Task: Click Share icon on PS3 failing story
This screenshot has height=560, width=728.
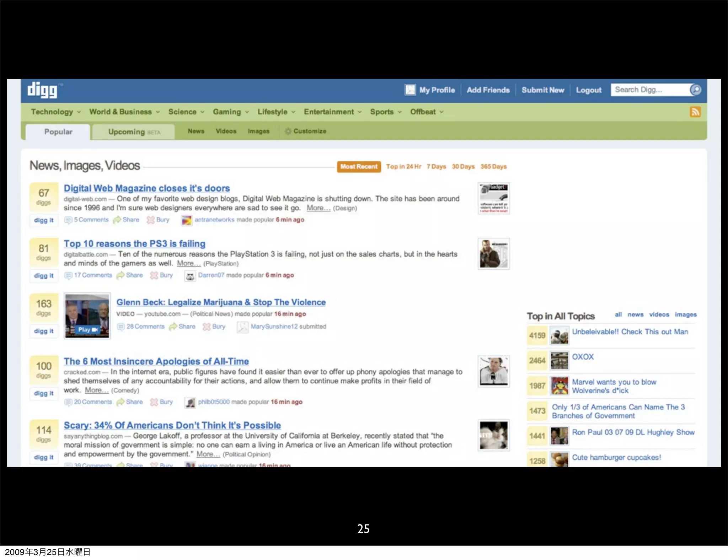Action: click(120, 275)
